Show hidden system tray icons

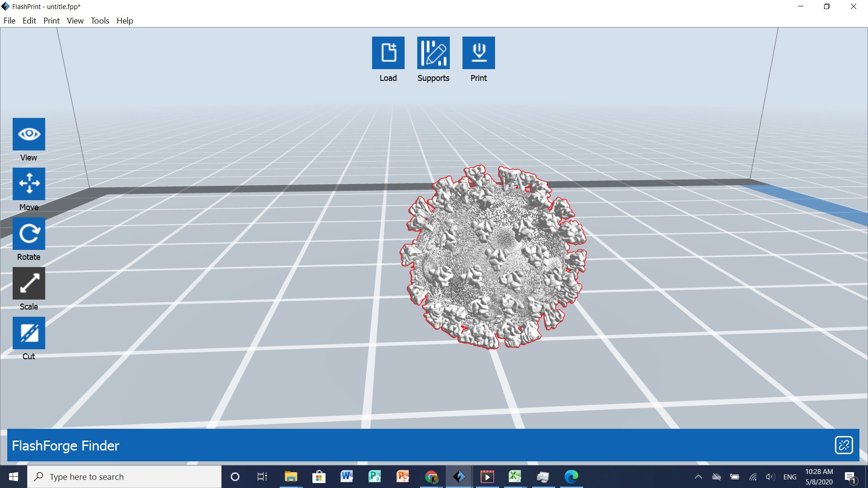coord(698,477)
